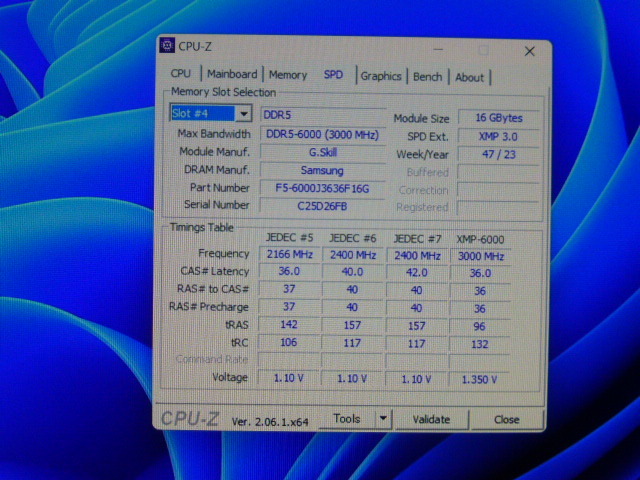
Task: Click the JEDEC #7 column header
Action: tap(417, 239)
